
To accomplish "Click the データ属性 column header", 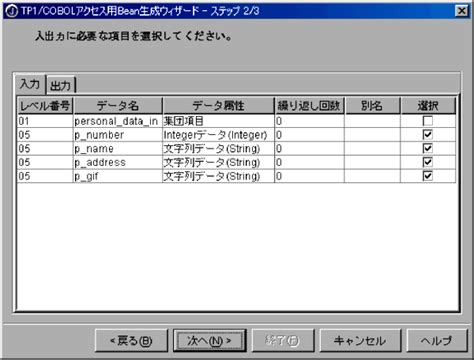I will pos(218,106).
